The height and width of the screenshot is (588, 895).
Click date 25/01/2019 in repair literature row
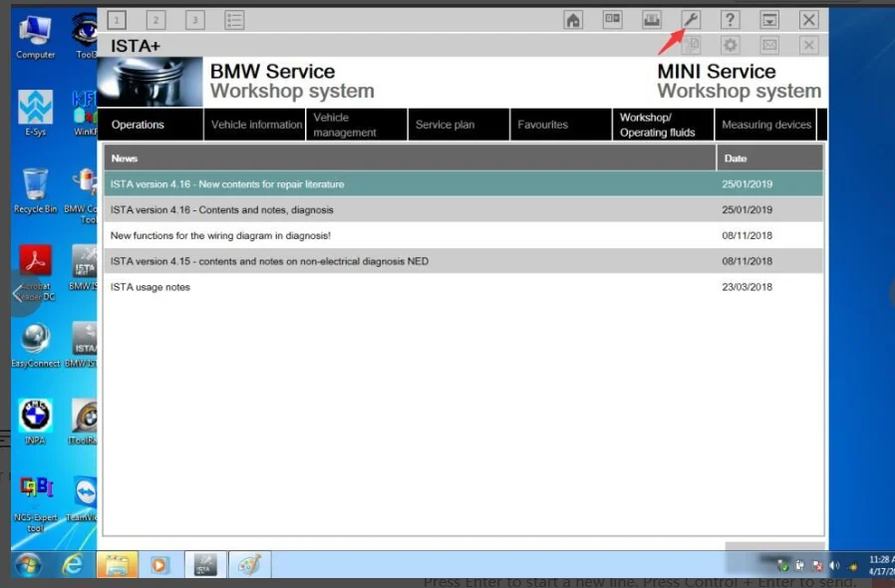(x=746, y=184)
